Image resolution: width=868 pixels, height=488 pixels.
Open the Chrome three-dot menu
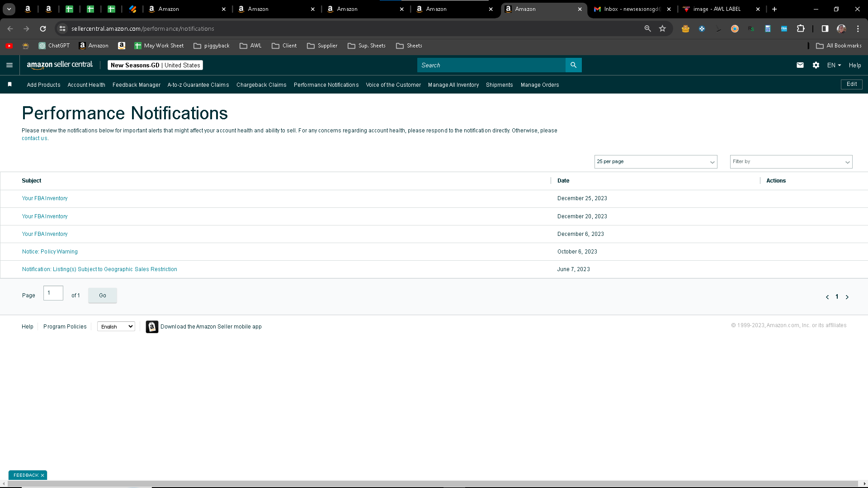pos(858,28)
